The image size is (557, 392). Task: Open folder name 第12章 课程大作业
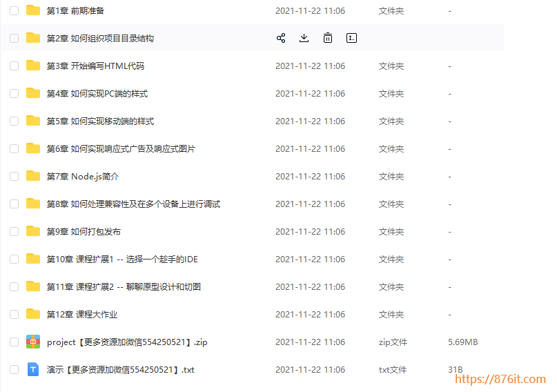click(x=81, y=315)
